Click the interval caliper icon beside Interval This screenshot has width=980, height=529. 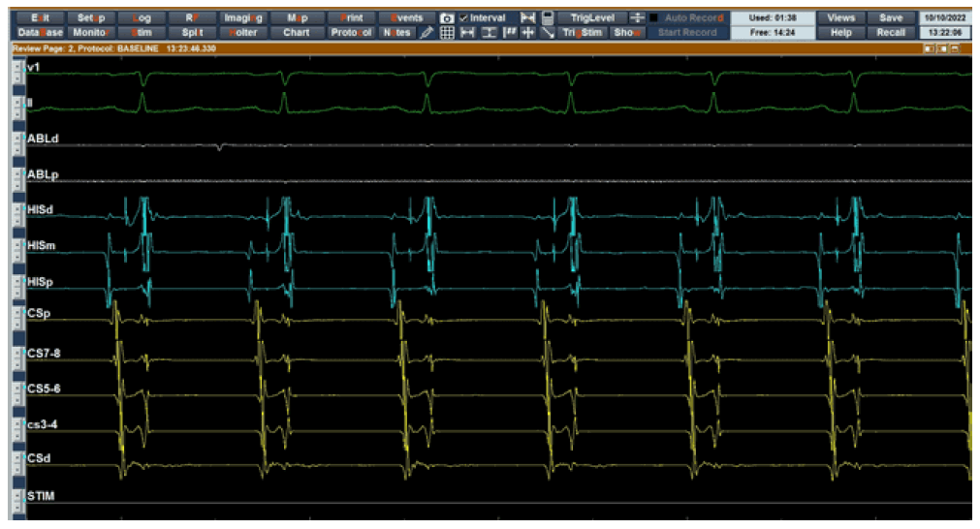coord(527,18)
